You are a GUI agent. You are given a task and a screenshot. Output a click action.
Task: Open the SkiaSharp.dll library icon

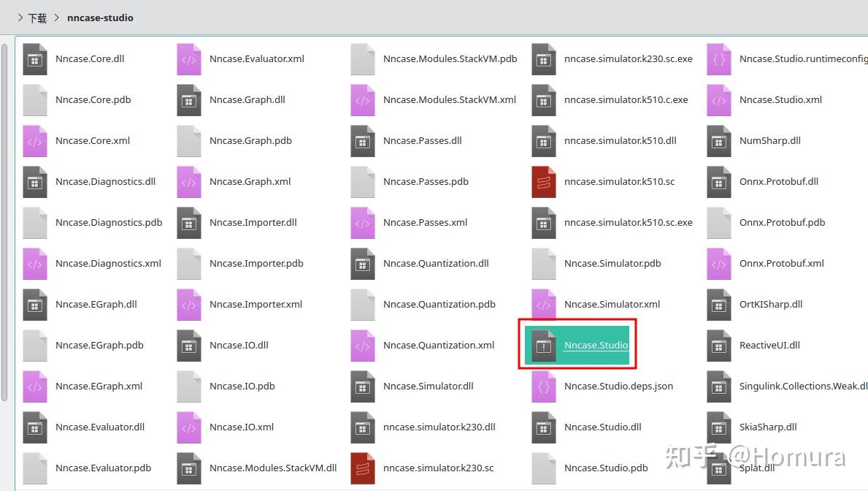[x=719, y=427]
